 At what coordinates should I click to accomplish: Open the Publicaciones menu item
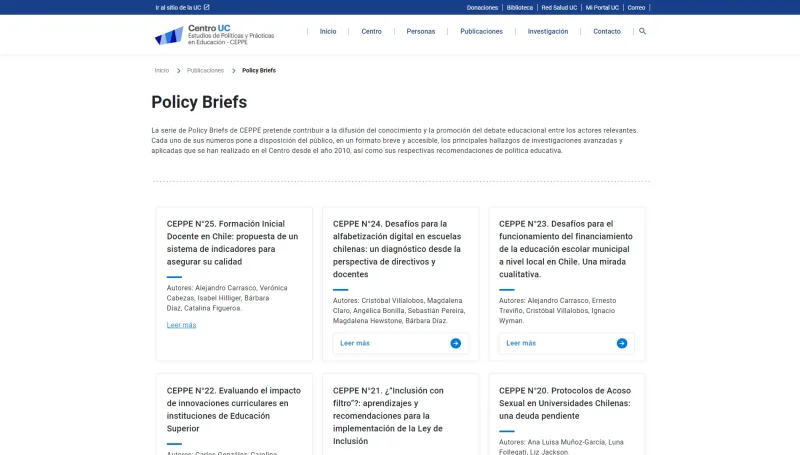[481, 31]
